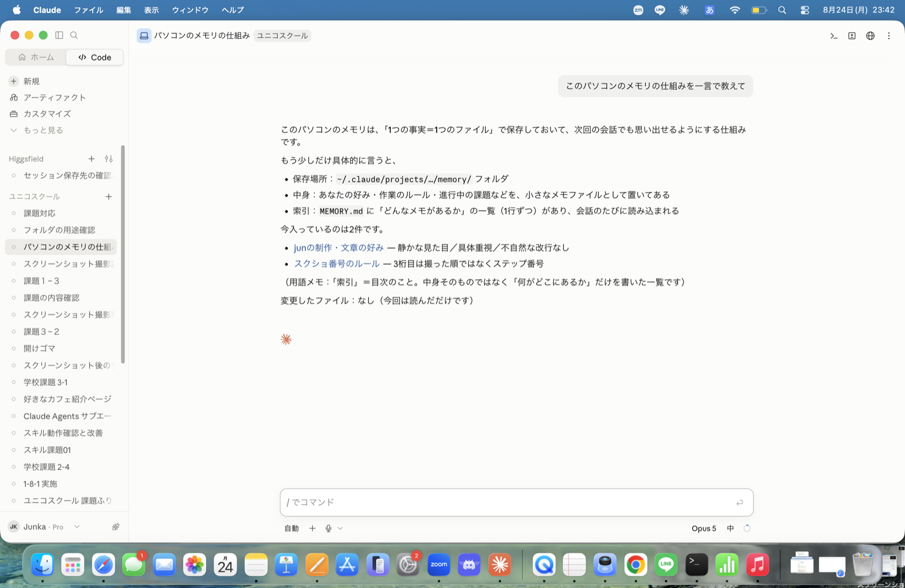Click the add-panel icon in the header
This screenshot has height=588, width=905.
(x=852, y=36)
